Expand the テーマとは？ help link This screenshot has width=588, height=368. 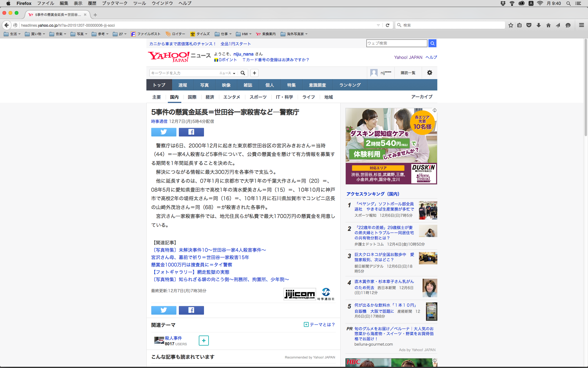click(319, 324)
